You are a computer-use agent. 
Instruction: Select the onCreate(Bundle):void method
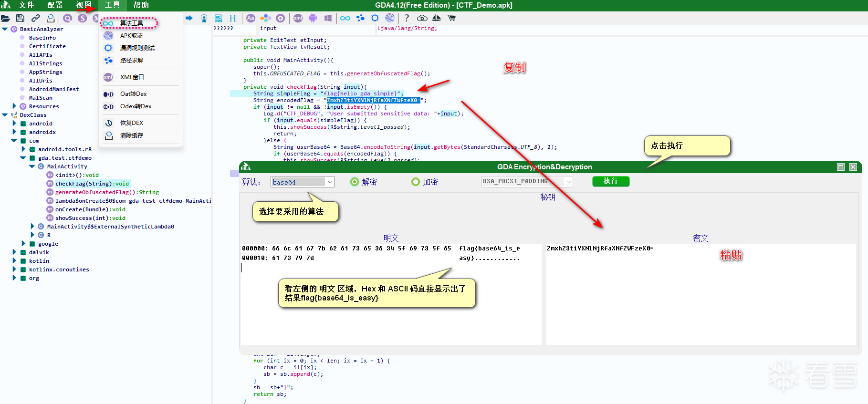point(90,209)
